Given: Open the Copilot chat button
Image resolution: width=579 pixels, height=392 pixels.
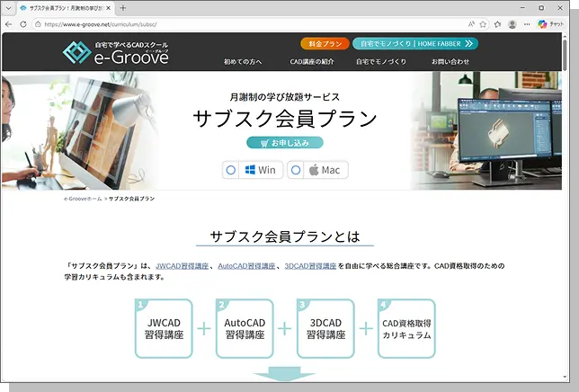Looking at the screenshot, I should coord(550,24).
